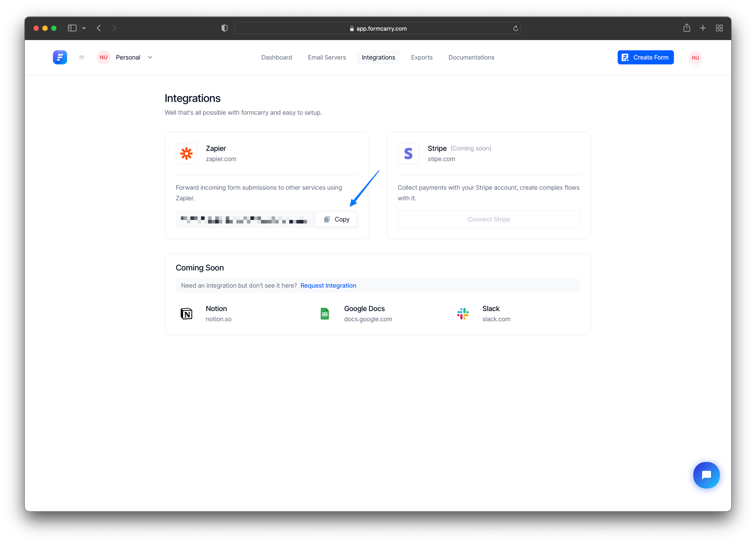Open the Dashboard tab
Screen dimensions: 756x544
276,57
